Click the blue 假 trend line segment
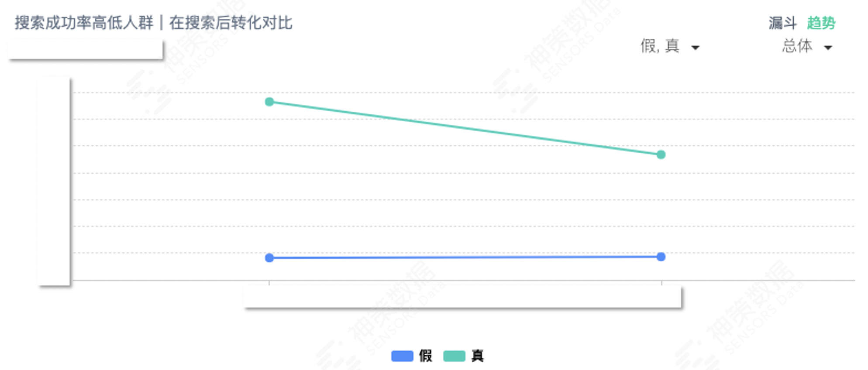Screen dimensions: 868x370 point(465,257)
